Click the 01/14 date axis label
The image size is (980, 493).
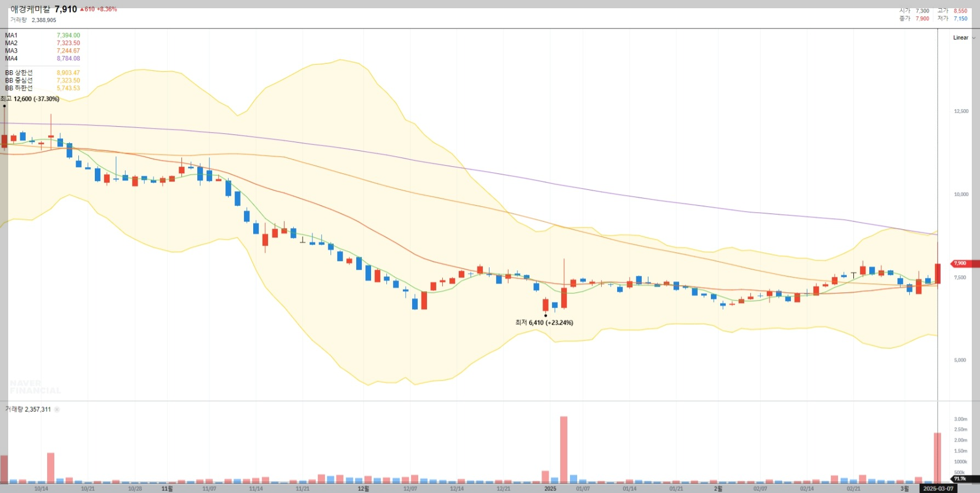click(630, 489)
